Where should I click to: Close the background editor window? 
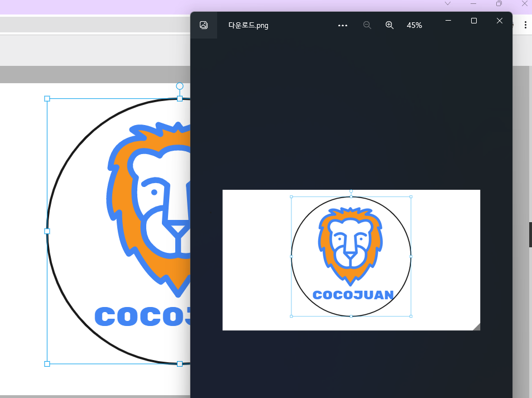[x=525, y=3]
